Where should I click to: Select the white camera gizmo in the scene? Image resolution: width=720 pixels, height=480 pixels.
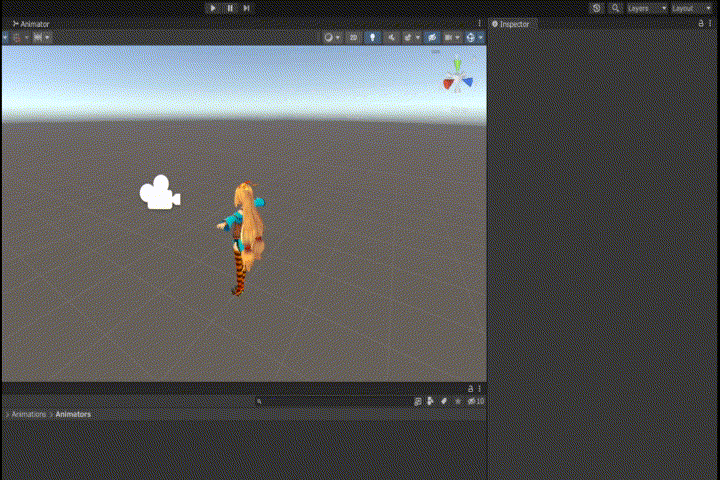(x=160, y=192)
